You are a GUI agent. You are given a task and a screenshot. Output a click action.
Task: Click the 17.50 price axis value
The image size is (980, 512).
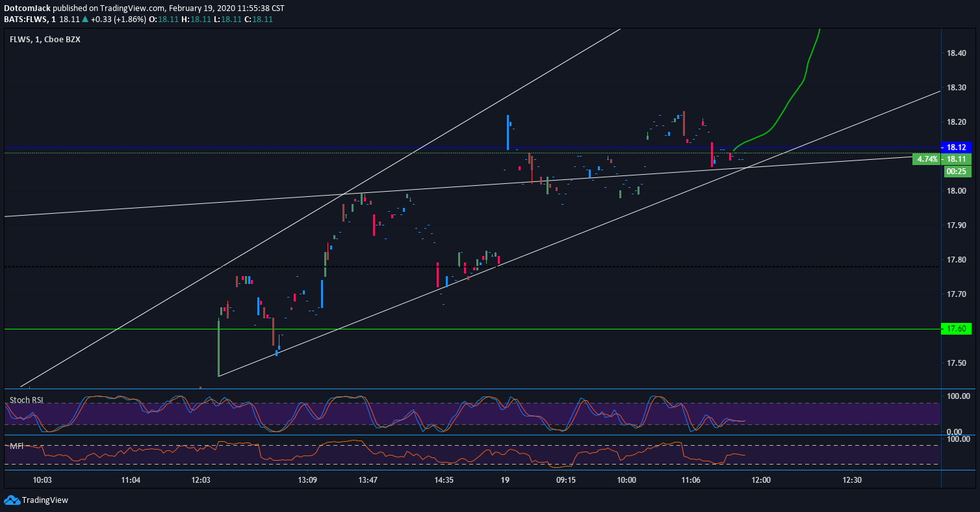(x=955, y=363)
